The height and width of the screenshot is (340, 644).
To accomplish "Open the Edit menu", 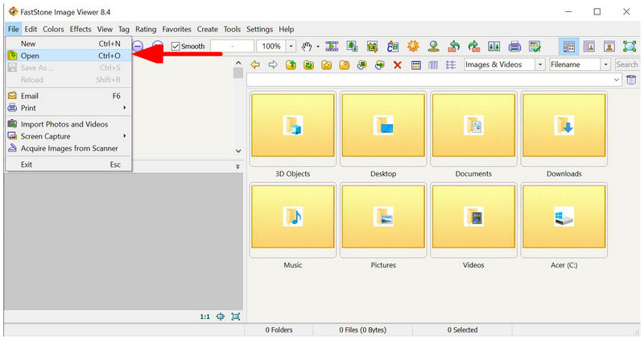I will point(31,29).
